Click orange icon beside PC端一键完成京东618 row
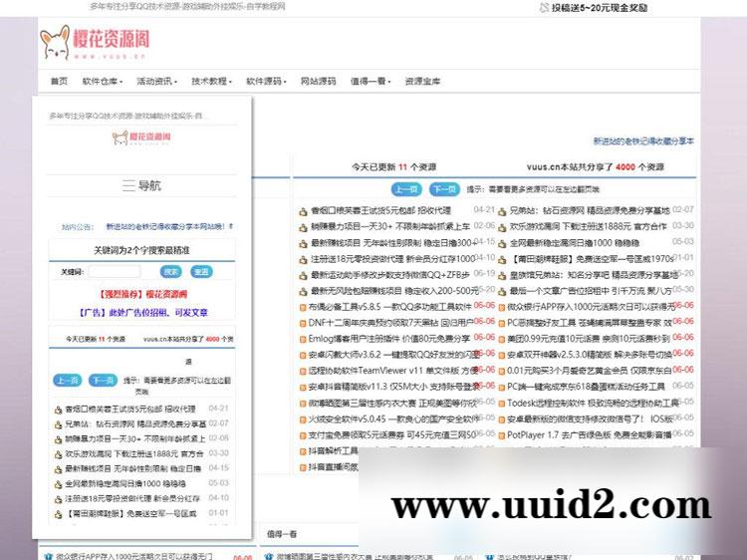This screenshot has width=747, height=560. [502, 388]
